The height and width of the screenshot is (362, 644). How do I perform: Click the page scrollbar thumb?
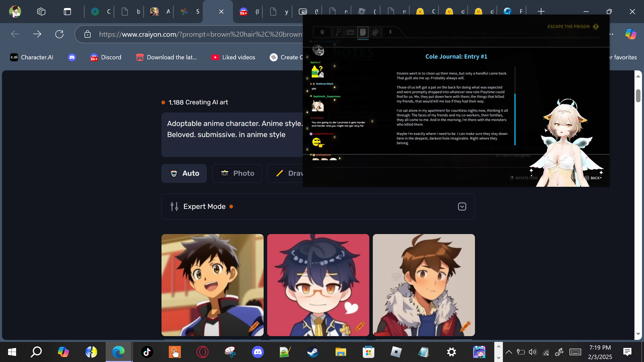[638, 96]
